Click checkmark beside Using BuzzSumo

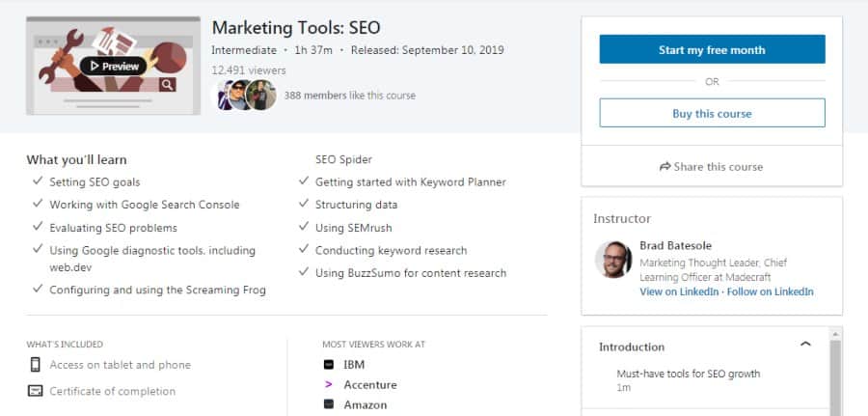coord(304,272)
